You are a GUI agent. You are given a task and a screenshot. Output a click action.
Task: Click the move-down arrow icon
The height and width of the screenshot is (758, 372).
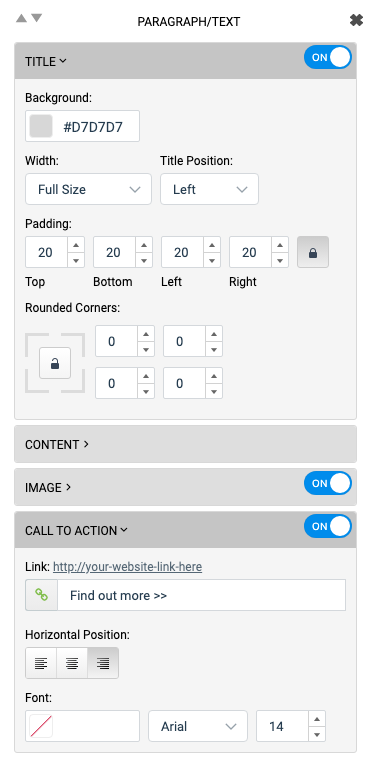[37, 18]
